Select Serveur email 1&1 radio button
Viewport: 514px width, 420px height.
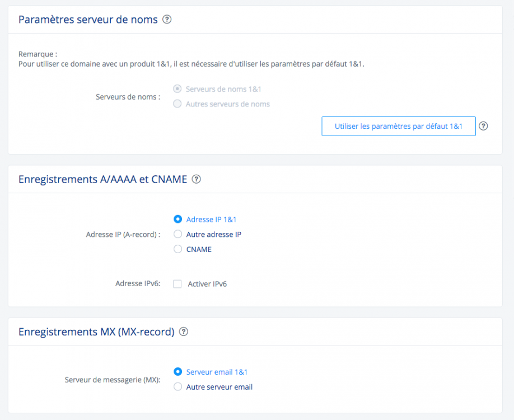(x=178, y=372)
